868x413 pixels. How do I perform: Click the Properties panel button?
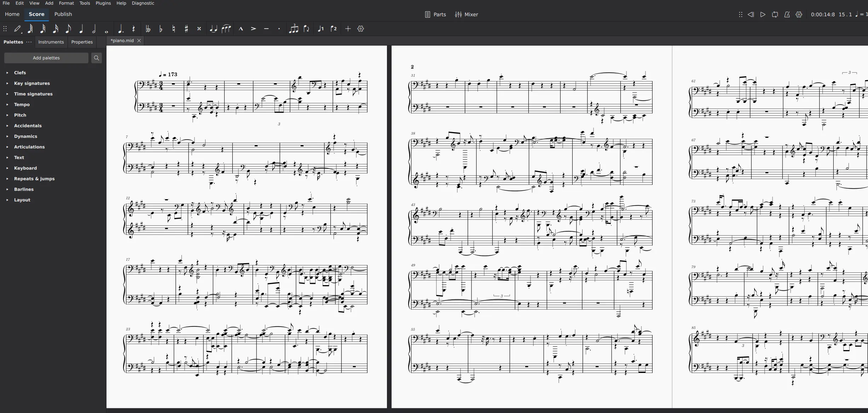(82, 41)
